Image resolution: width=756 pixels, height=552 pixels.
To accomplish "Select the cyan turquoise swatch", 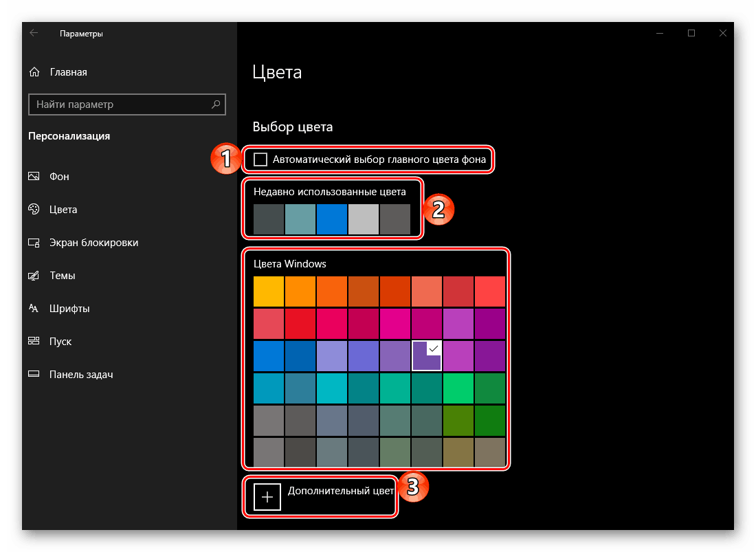I will click(x=332, y=388).
